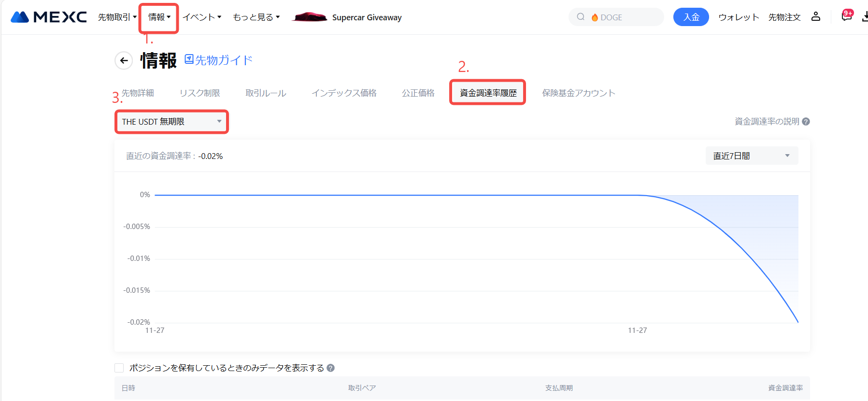Viewport: 868px width, 401px height.
Task: Expand the 直近7日間 time range dropdown
Action: point(751,156)
